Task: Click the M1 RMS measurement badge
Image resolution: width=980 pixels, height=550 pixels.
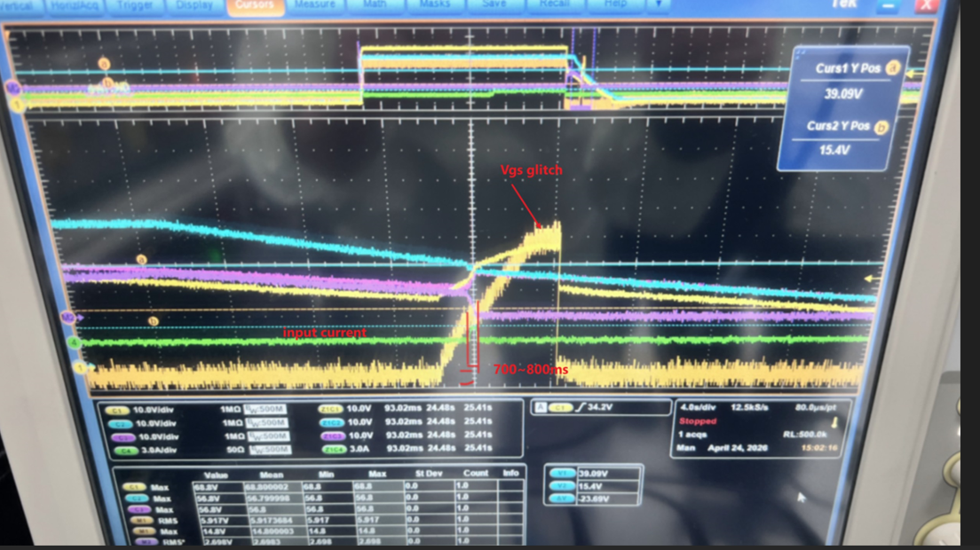Action: (142, 520)
